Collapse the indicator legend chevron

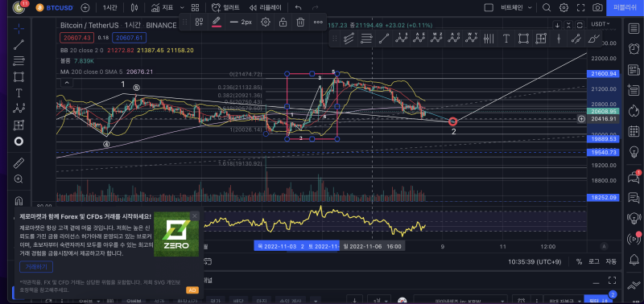[x=67, y=83]
